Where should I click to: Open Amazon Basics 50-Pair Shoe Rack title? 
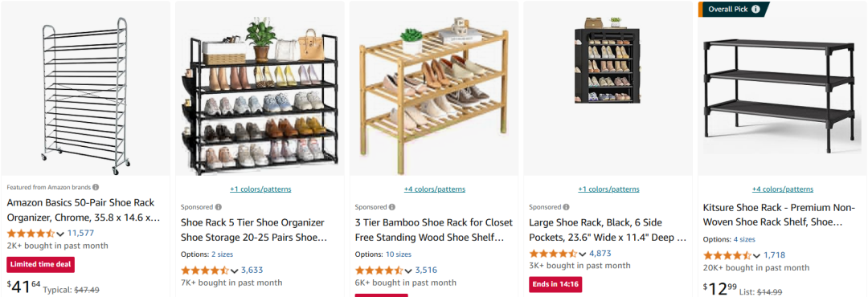84,210
